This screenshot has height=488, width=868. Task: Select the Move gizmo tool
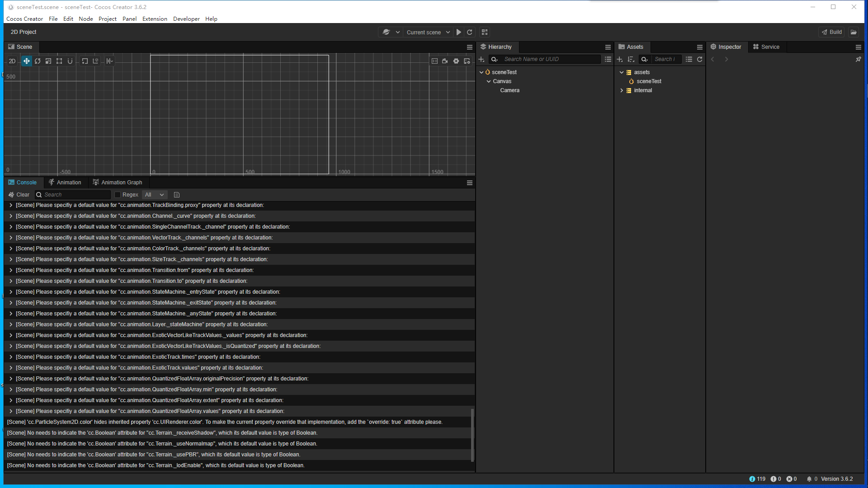(x=27, y=61)
